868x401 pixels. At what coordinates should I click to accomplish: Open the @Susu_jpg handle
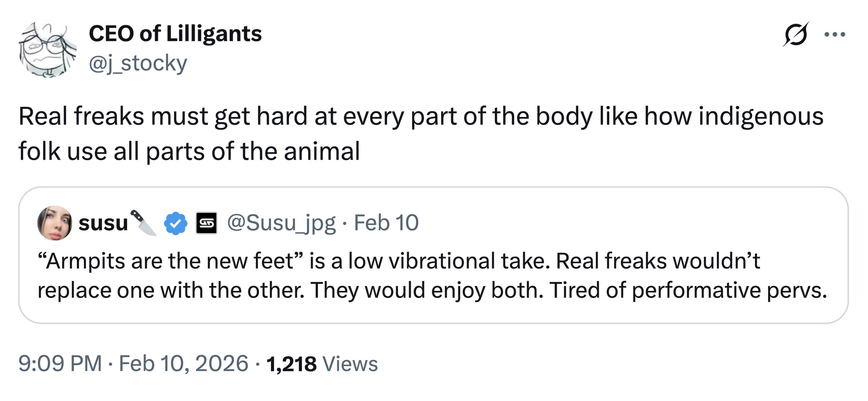pyautogui.click(x=281, y=223)
